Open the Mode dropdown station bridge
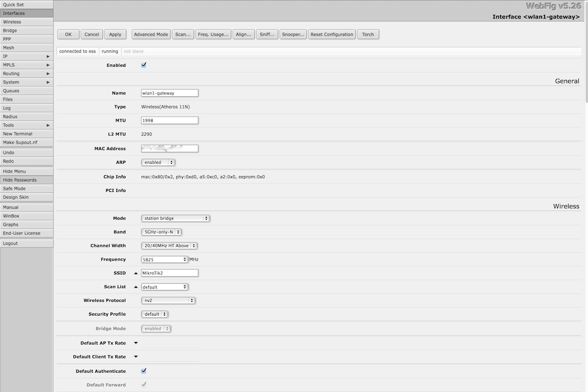The image size is (588, 392). [x=175, y=218]
